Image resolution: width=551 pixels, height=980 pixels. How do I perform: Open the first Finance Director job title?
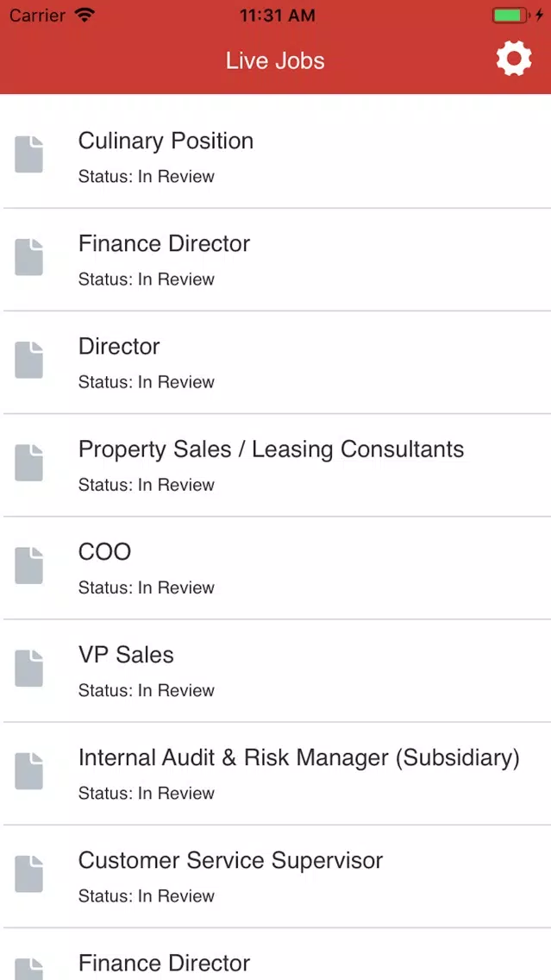165,244
